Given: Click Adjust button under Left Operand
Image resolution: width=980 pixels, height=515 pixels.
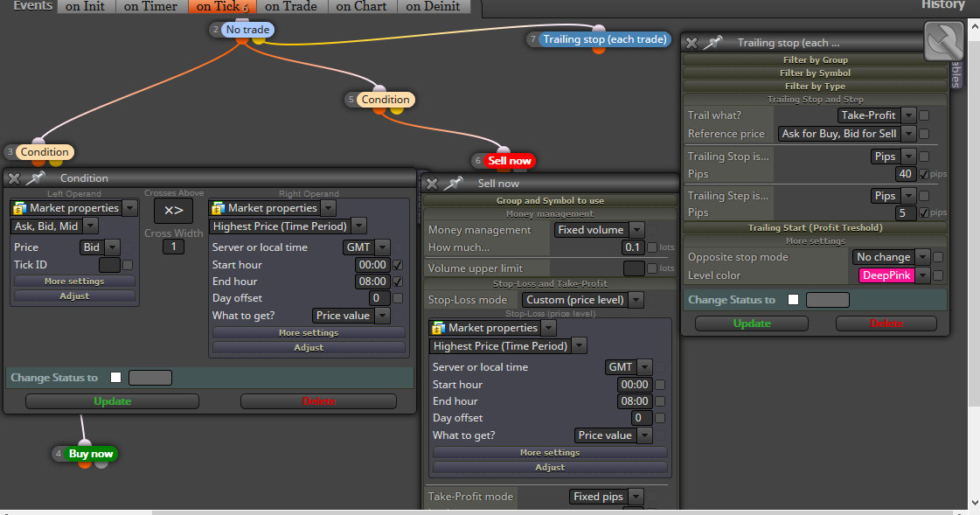Looking at the screenshot, I should coord(74,296).
